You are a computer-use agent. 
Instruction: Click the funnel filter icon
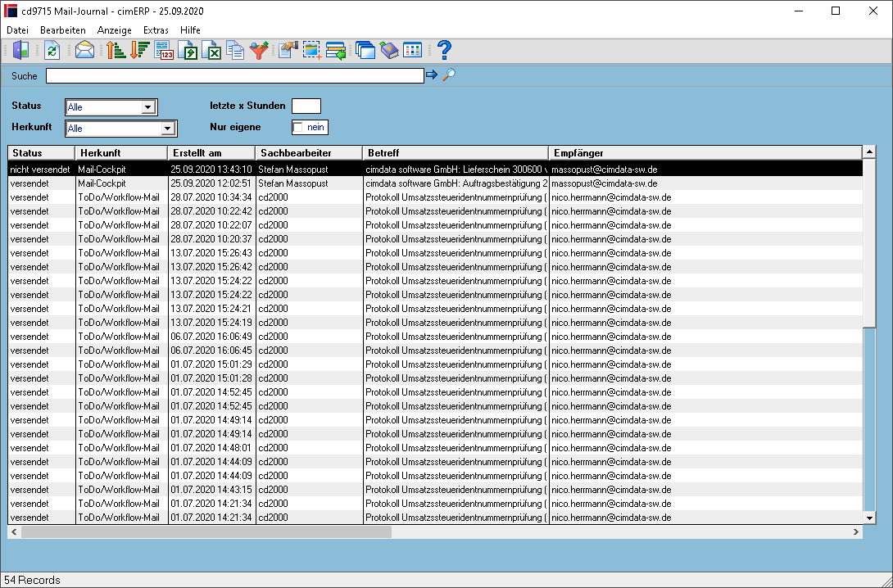[x=259, y=51]
